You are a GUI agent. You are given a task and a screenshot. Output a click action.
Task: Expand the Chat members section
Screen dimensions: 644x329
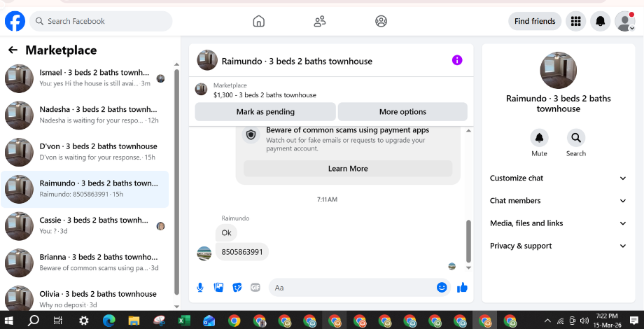558,201
